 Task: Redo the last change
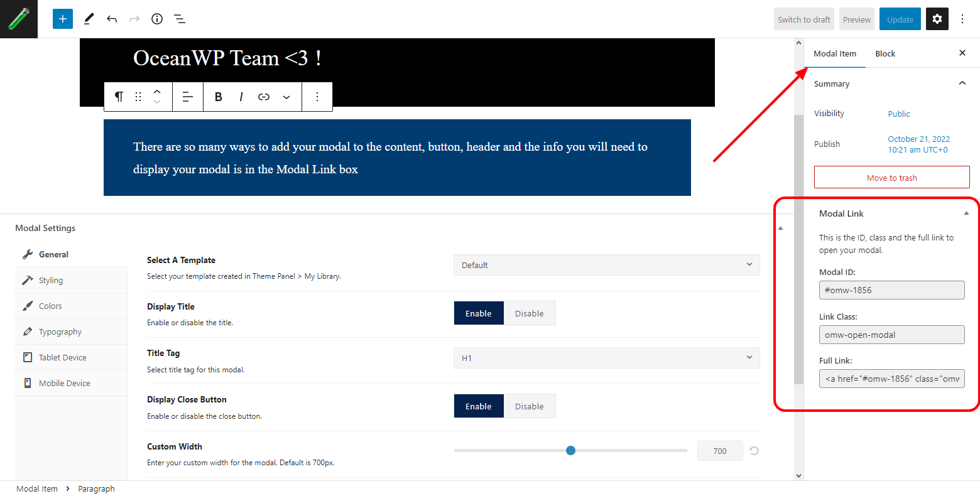(134, 19)
